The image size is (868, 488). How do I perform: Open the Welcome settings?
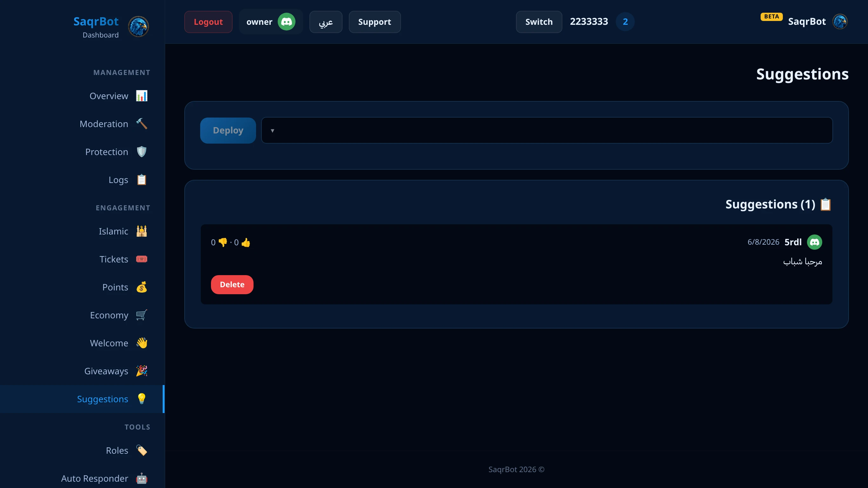82,343
